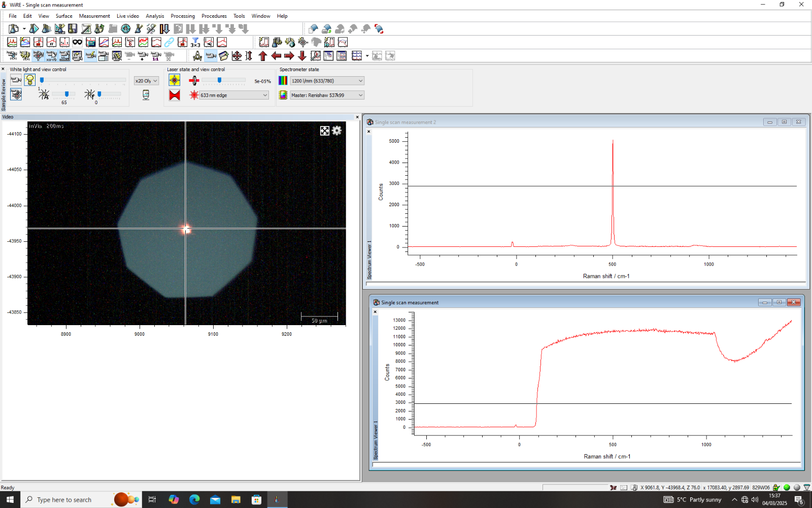Image resolution: width=812 pixels, height=508 pixels.
Task: Open the video settings gear icon
Action: click(336, 131)
